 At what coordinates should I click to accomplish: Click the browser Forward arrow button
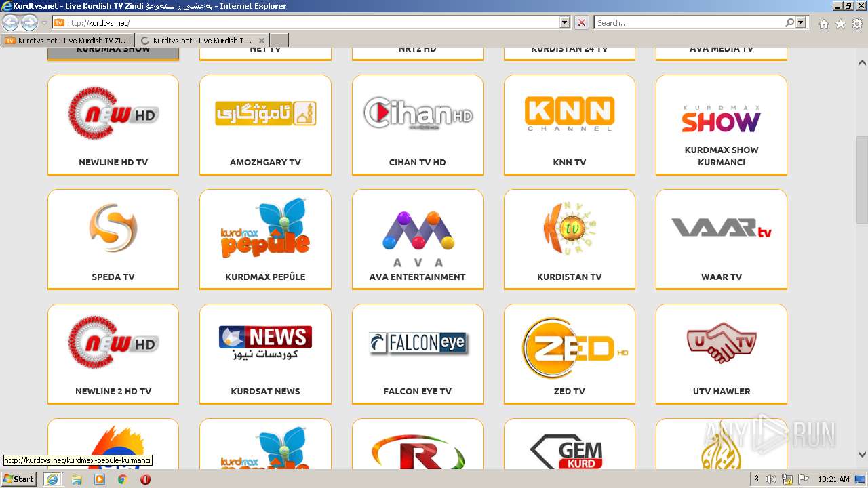pyautogui.click(x=29, y=23)
